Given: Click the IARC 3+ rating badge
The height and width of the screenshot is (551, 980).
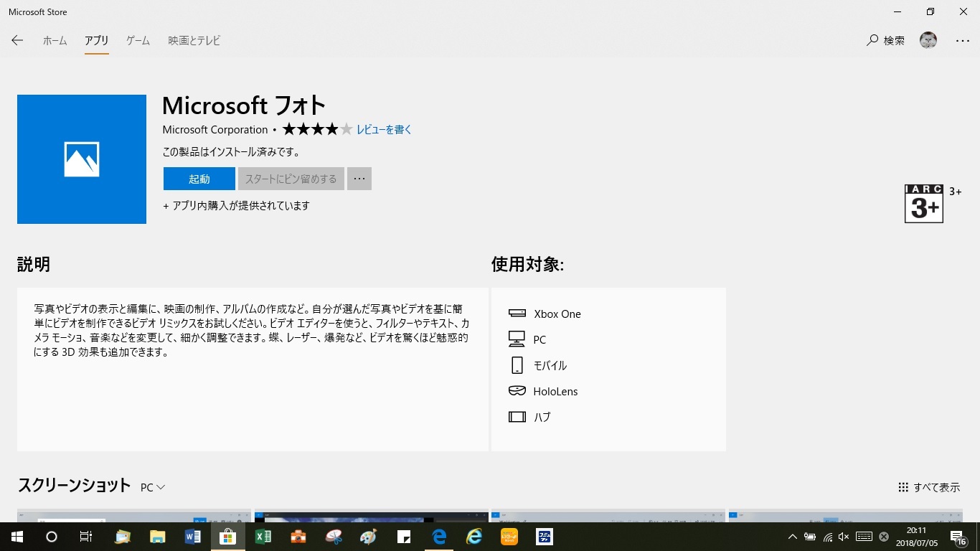Looking at the screenshot, I should pyautogui.click(x=924, y=204).
